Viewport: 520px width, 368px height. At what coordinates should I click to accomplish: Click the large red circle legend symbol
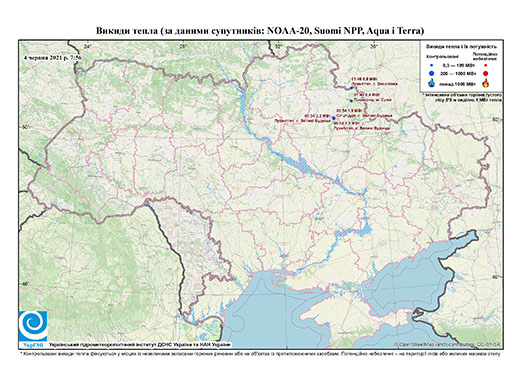485,73
